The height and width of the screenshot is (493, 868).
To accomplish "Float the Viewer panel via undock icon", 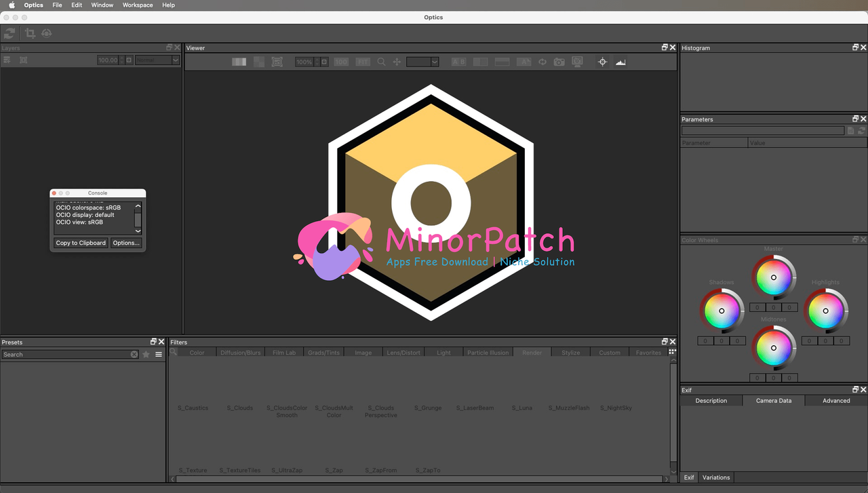I will [665, 47].
